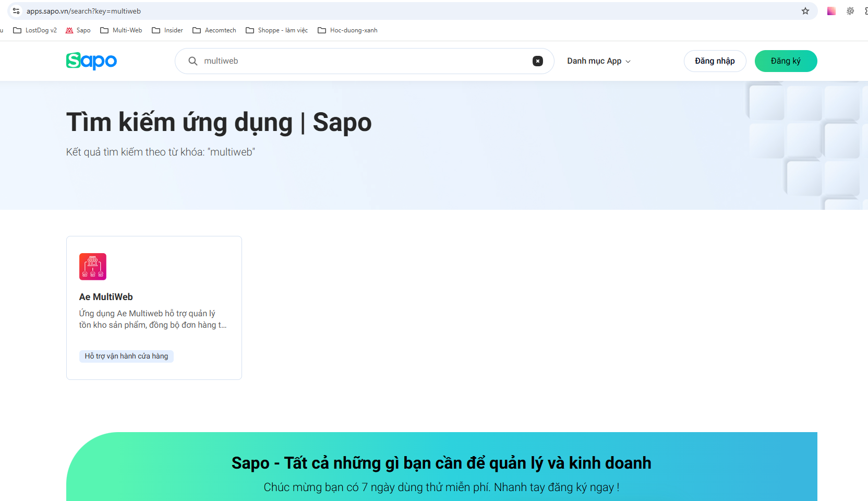Screen dimensions: 868x501
Task: Select the Hỗ trợ vận hành cửa hàng tag
Action: point(126,356)
